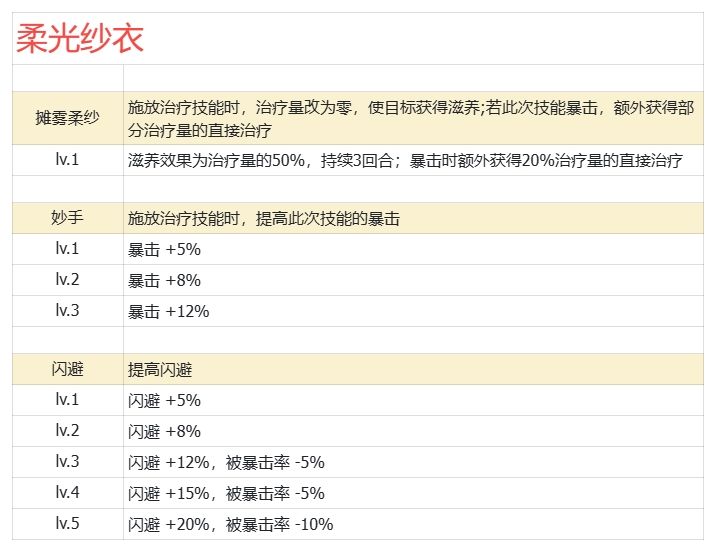The width and height of the screenshot is (716, 552).
Task: Select the 闪避 skill name header cell
Action: [67, 370]
